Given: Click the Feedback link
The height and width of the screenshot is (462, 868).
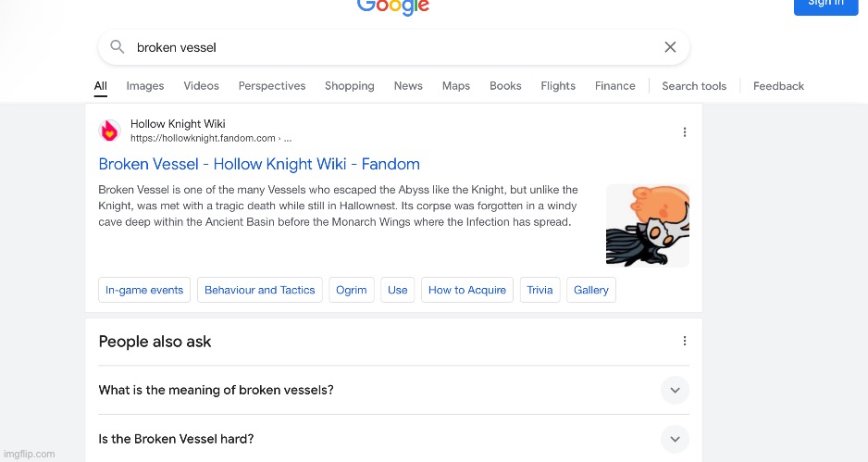Looking at the screenshot, I should [778, 86].
